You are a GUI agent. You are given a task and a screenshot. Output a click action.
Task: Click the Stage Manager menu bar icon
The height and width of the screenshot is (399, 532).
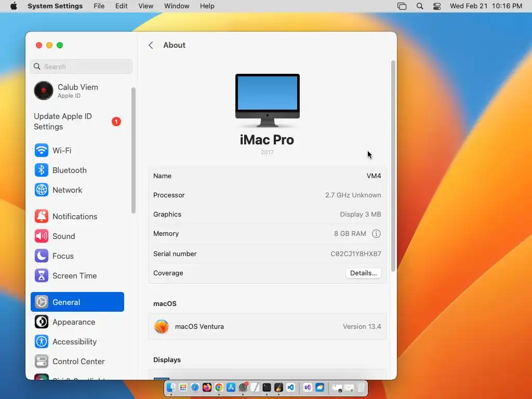402,6
